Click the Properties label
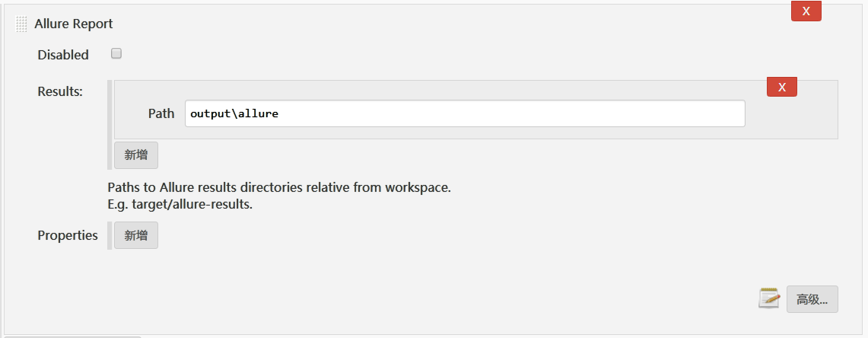The width and height of the screenshot is (868, 338). tap(68, 235)
